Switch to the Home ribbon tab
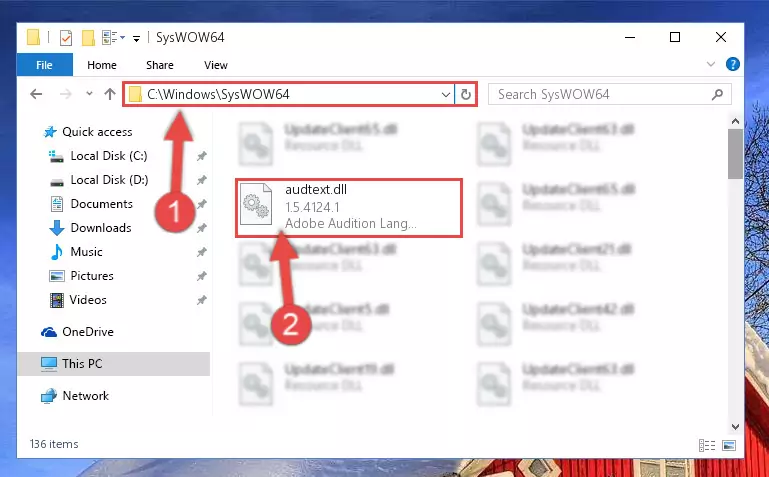This screenshot has width=769, height=477. 102,65
